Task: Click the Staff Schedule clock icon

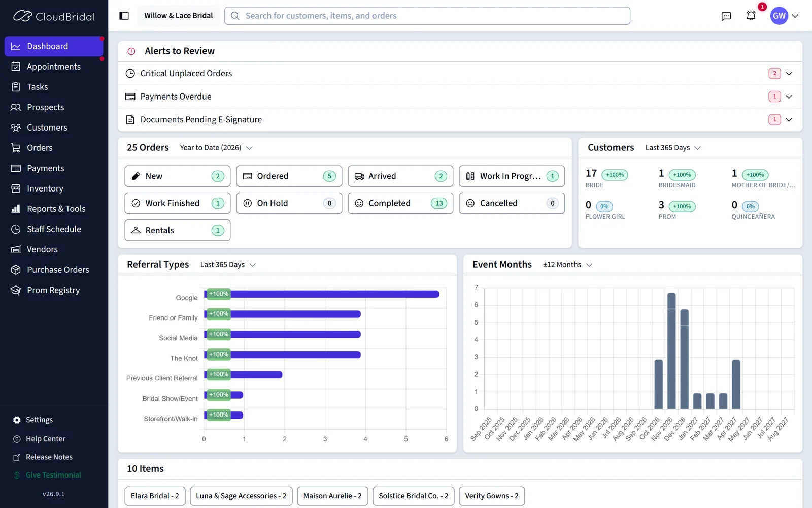Action: [x=16, y=229]
